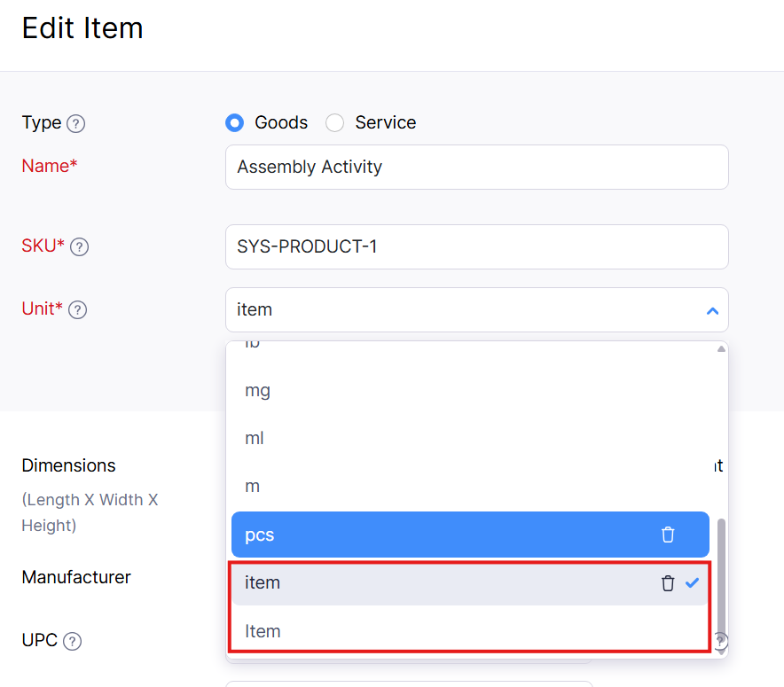This screenshot has height=687, width=784.
Task: Delete the lowercase item unit via trash icon
Action: click(668, 583)
